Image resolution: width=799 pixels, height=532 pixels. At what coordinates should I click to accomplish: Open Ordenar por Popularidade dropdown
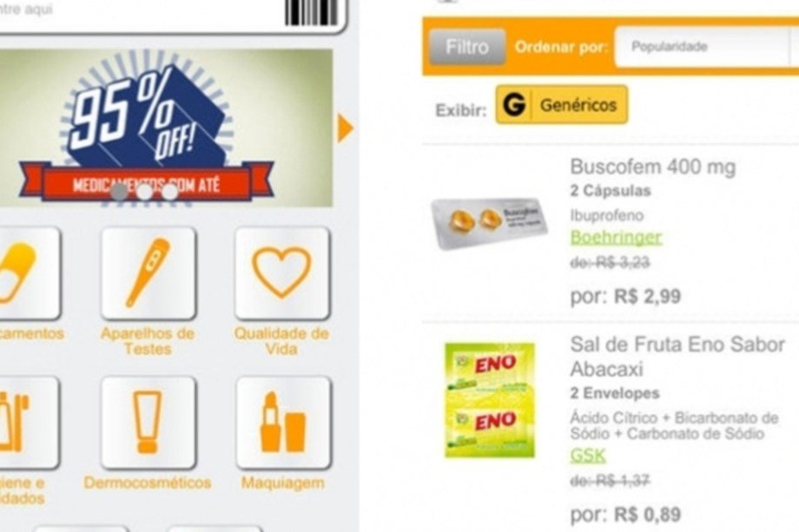click(x=706, y=46)
